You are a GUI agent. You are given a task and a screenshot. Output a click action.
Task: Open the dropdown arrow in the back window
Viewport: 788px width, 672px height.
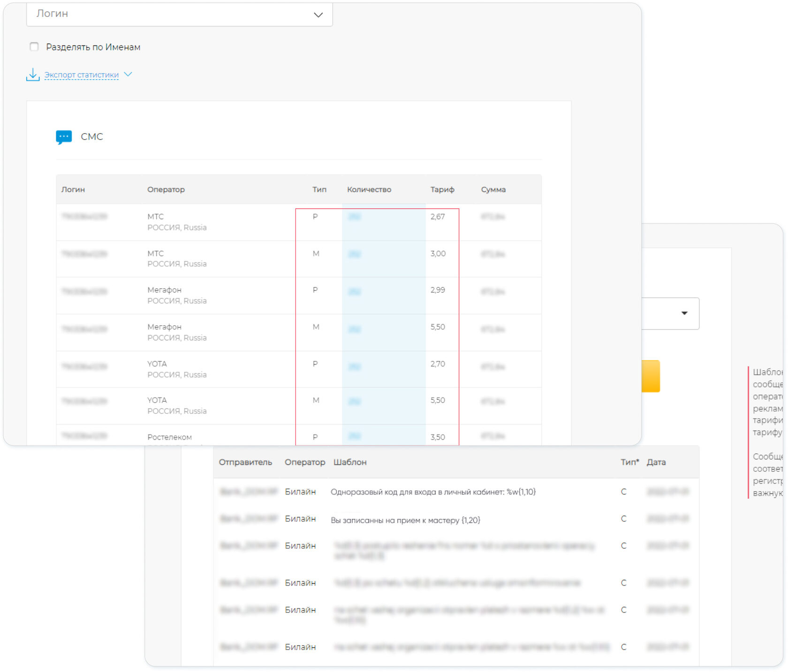pyautogui.click(x=684, y=313)
